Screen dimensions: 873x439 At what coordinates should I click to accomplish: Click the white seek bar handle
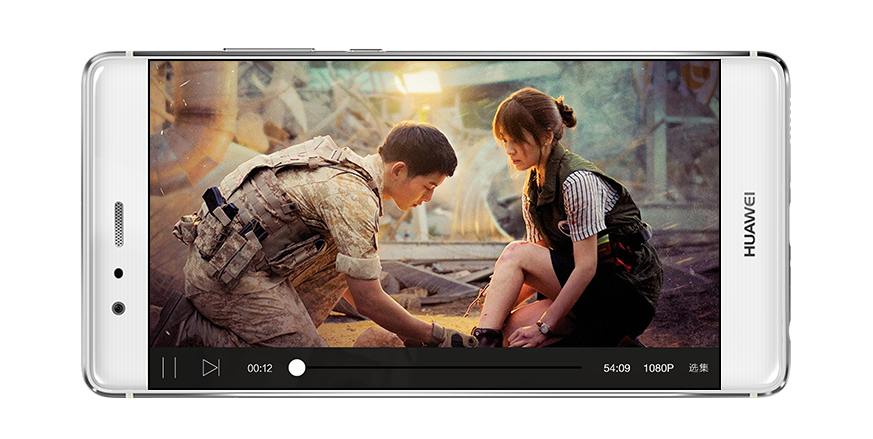click(x=297, y=368)
